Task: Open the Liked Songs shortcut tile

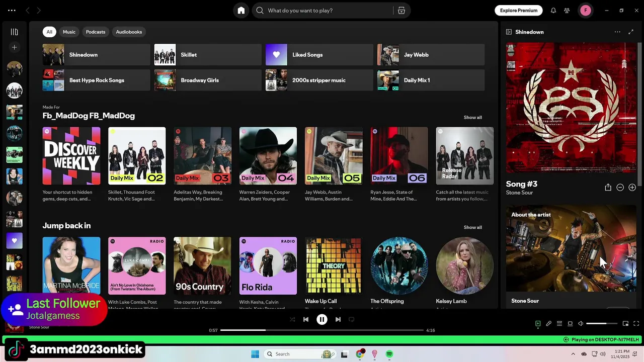Action: [319, 55]
